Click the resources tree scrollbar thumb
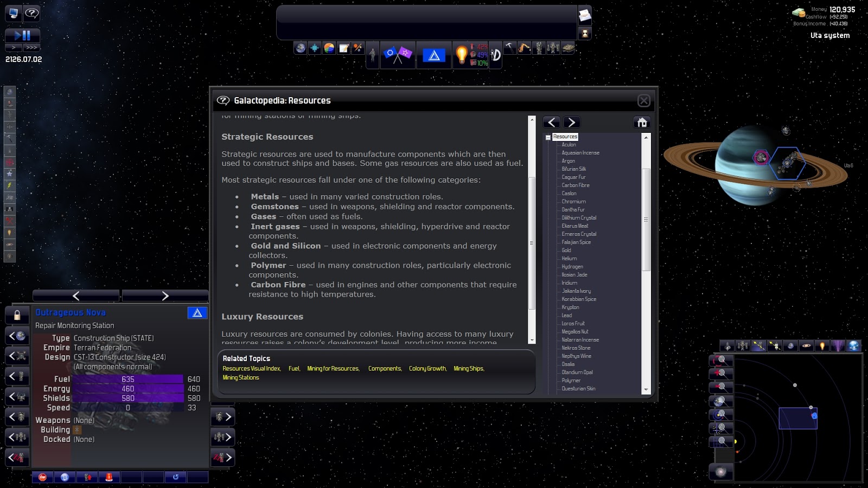This screenshot has height=488, width=868. pyautogui.click(x=646, y=220)
